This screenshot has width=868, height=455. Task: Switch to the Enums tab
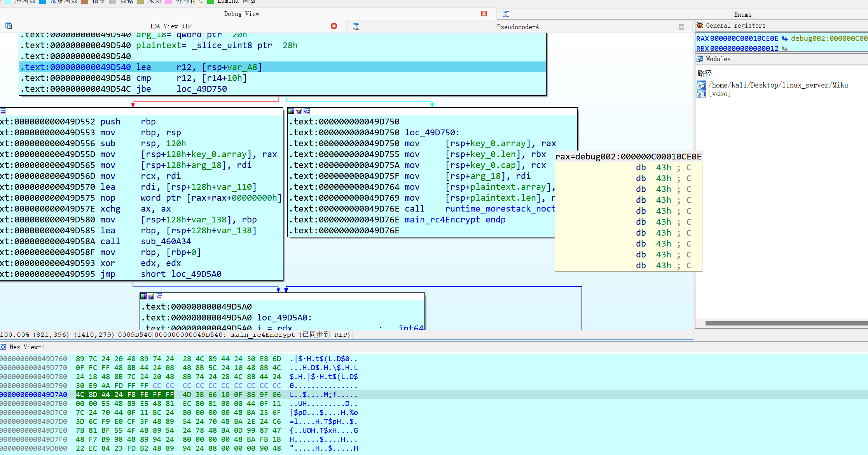(x=742, y=14)
